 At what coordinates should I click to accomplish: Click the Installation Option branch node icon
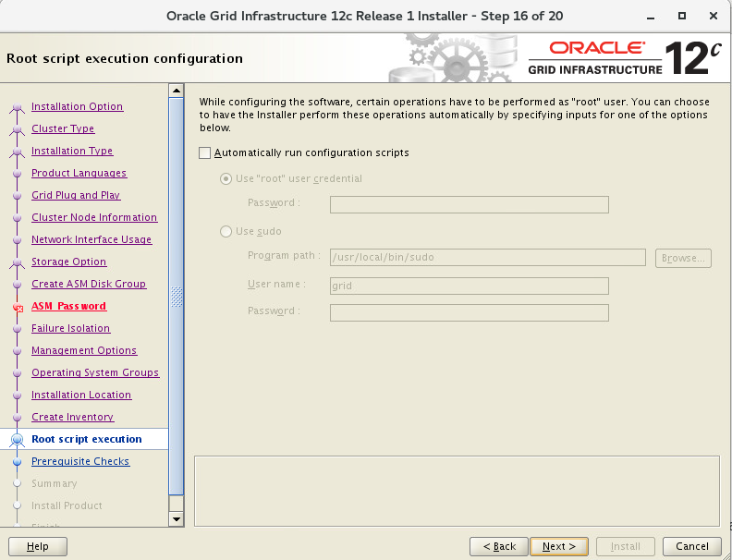tap(18, 108)
